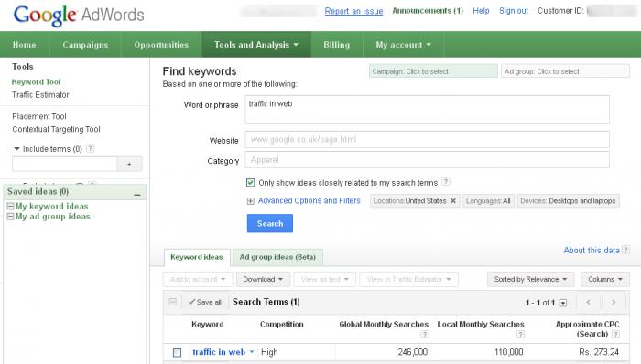Image resolution: width=641 pixels, height=364 pixels.
Task: Click the Include terms input field
Action: [x=65, y=164]
